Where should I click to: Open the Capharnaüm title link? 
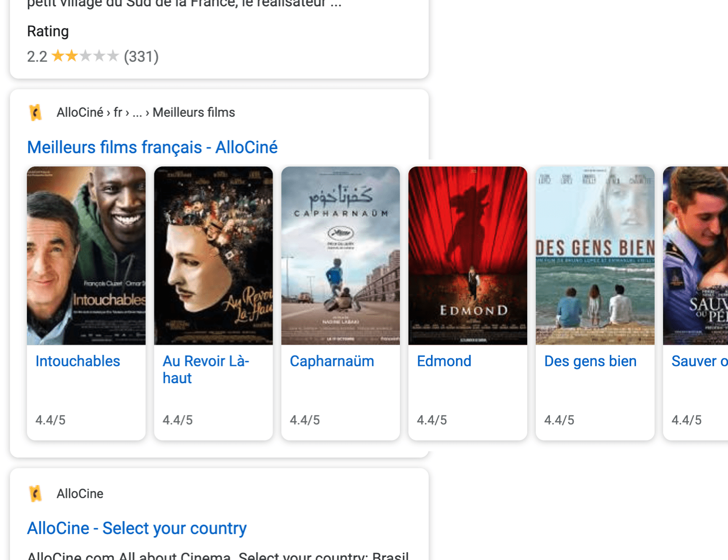(x=332, y=361)
